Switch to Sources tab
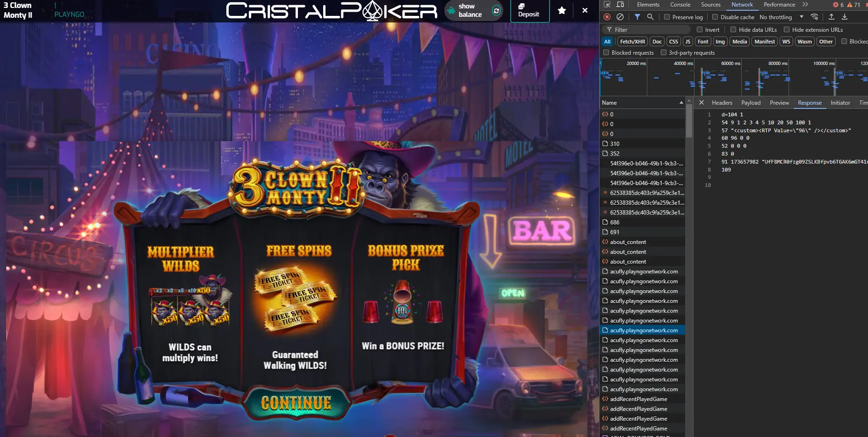 (x=710, y=5)
